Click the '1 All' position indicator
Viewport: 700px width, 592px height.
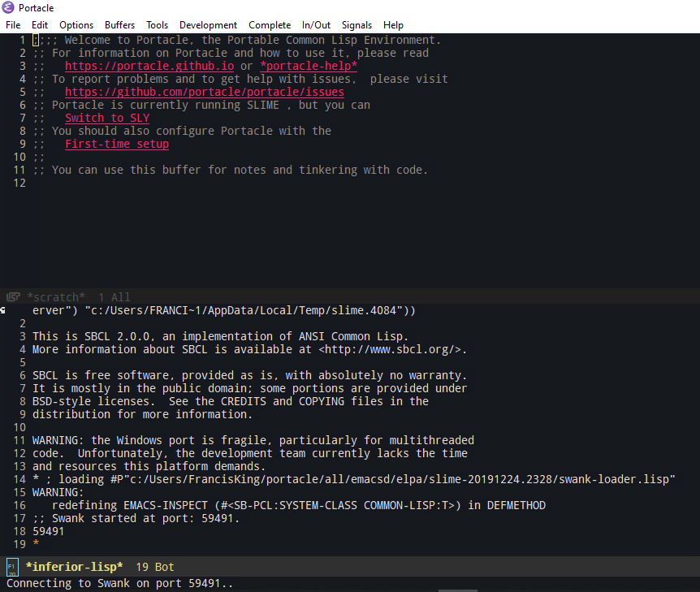click(115, 297)
